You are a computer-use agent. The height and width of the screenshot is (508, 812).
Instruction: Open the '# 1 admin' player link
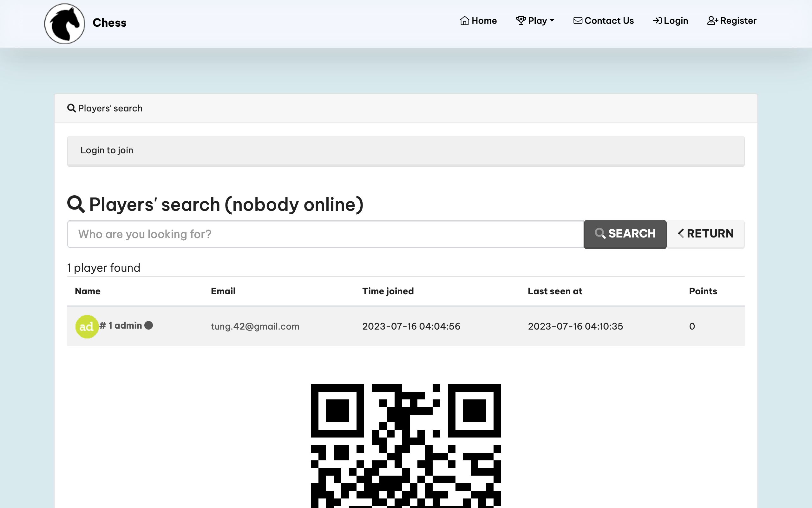(x=121, y=325)
